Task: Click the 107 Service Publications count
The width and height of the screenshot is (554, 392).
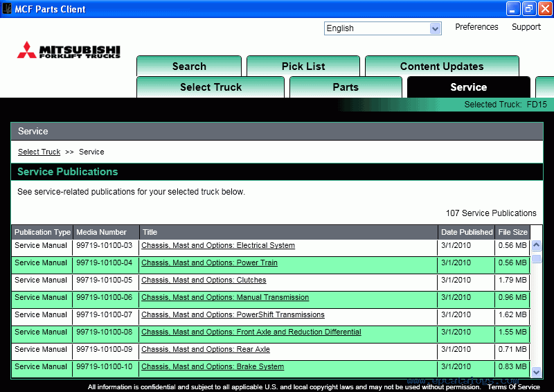Action: point(491,213)
